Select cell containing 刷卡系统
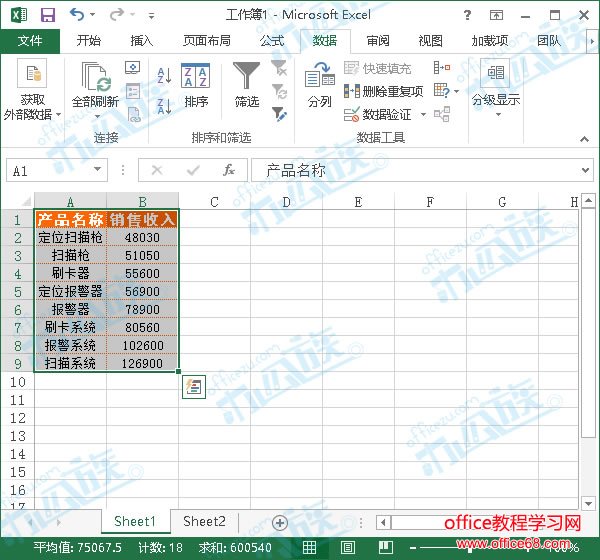The height and width of the screenshot is (560, 600). 70,328
